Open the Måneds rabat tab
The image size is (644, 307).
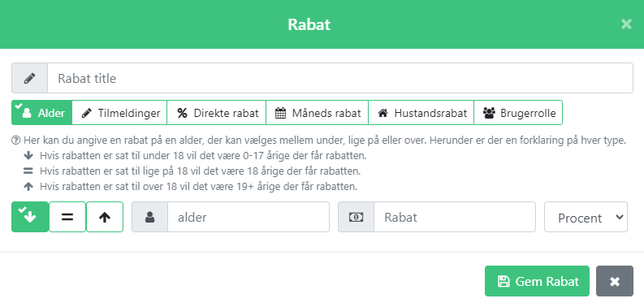317,113
